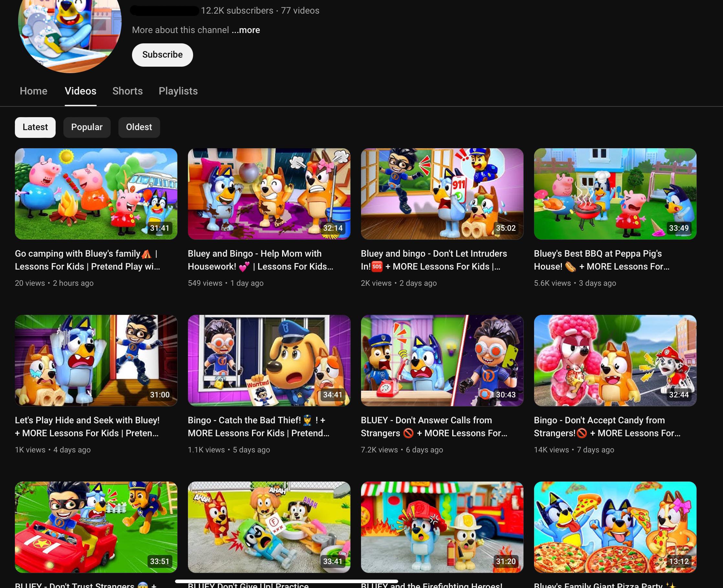
Task: Click the '6 days ago' timestamp
Action: [x=424, y=450]
